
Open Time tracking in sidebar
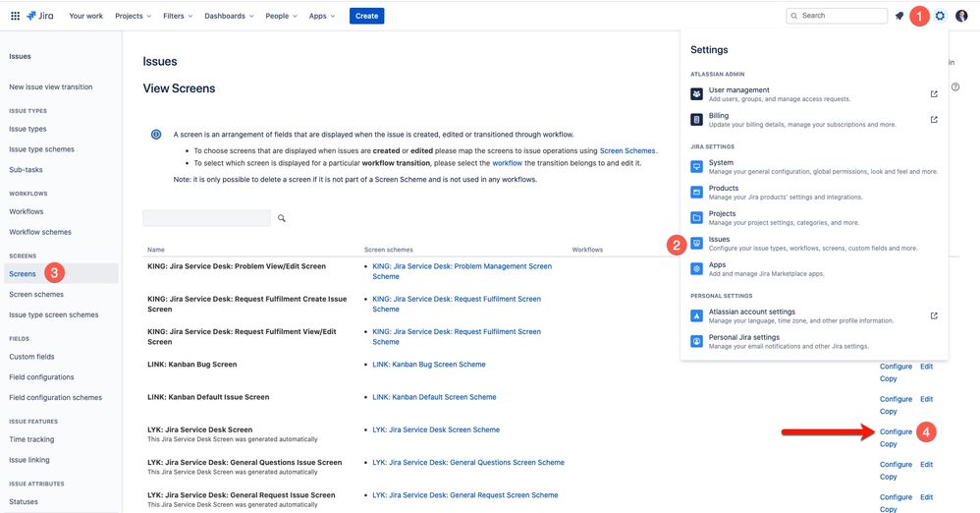31,439
